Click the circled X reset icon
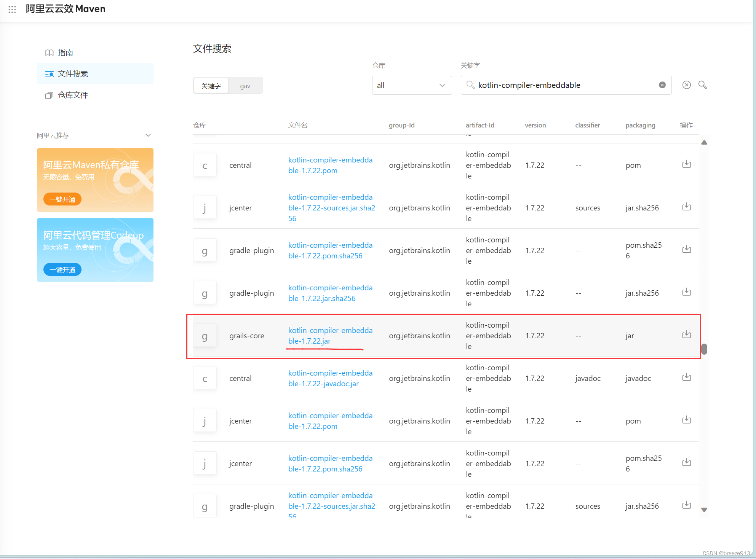 [686, 85]
